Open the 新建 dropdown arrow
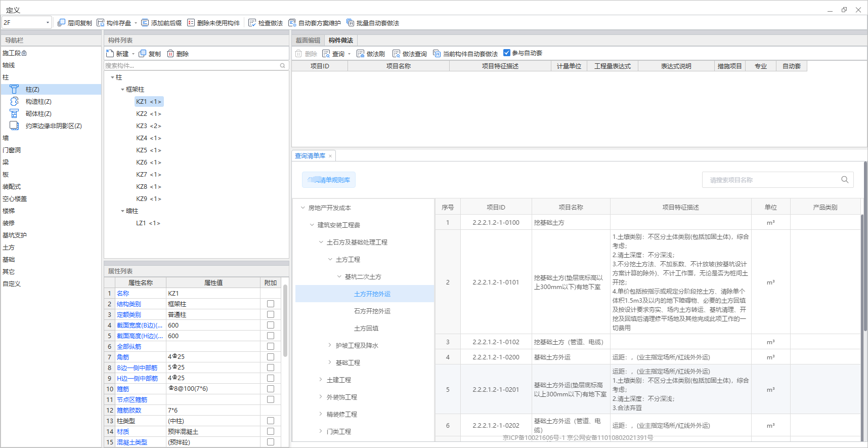Screen dimensions: 868x448 tap(134, 54)
